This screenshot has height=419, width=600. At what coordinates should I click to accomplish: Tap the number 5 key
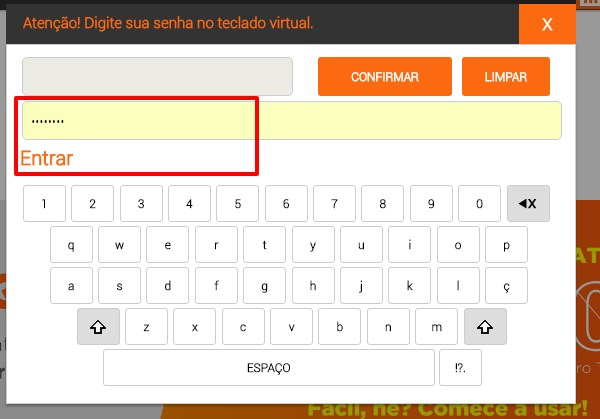coord(238,204)
